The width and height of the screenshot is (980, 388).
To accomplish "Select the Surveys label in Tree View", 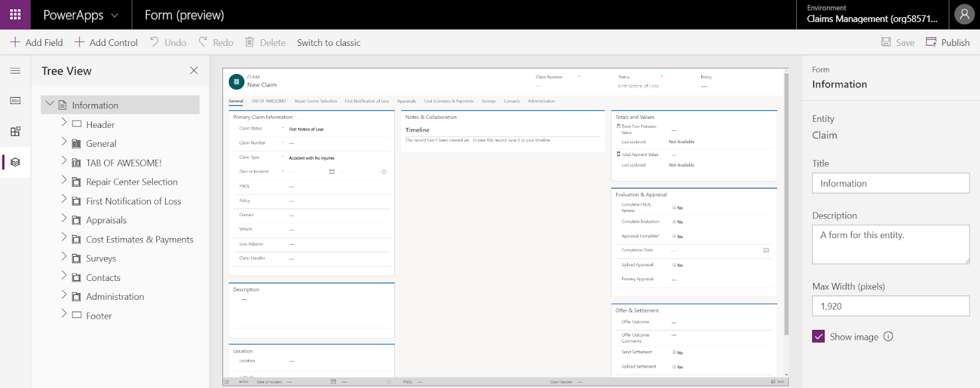I will coord(101,259).
